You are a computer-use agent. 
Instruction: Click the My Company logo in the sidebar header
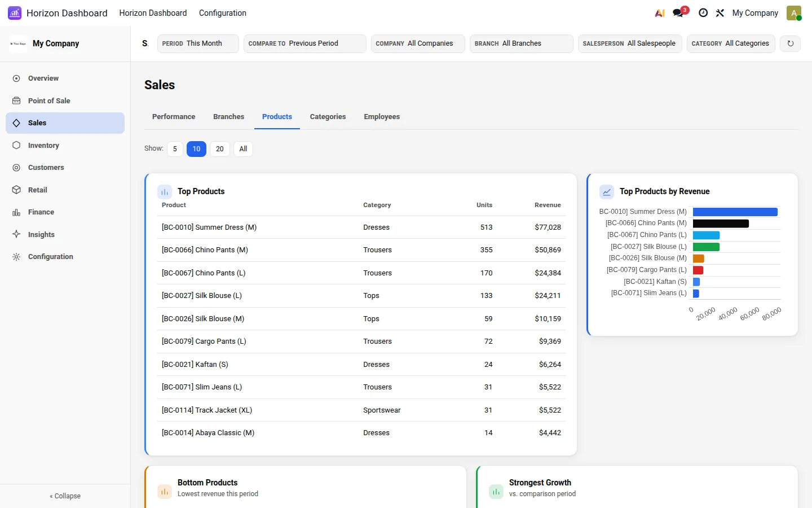[x=18, y=43]
